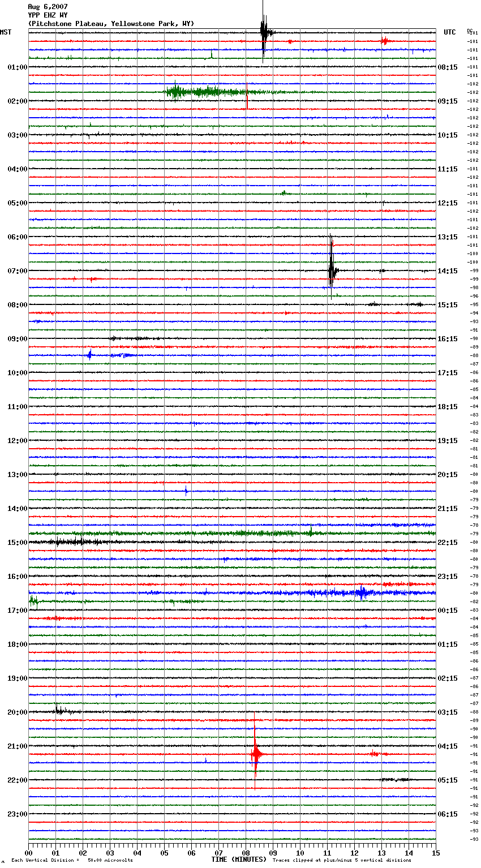Click the "MST" time zone label
Image resolution: width=481 pixels, height=868 pixels.
pos(6,32)
